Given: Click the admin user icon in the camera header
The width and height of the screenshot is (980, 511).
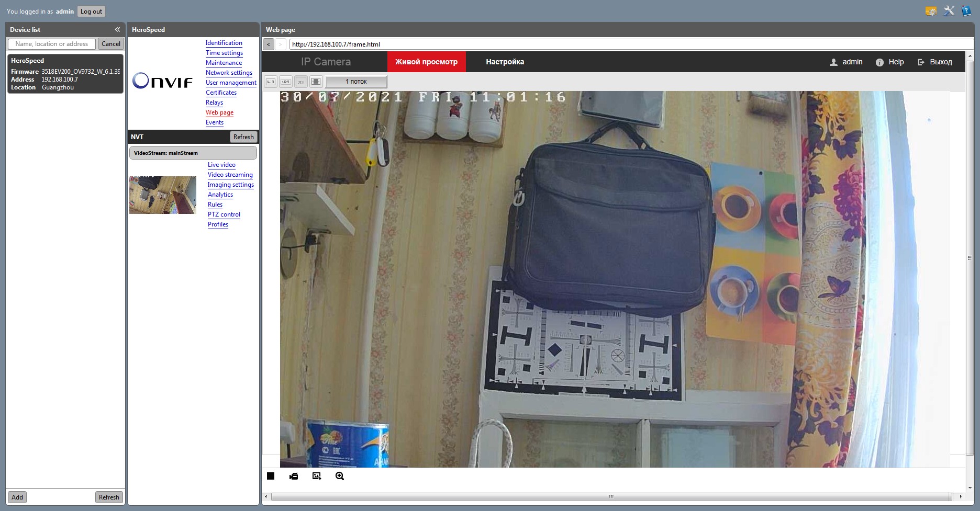Looking at the screenshot, I should point(833,62).
